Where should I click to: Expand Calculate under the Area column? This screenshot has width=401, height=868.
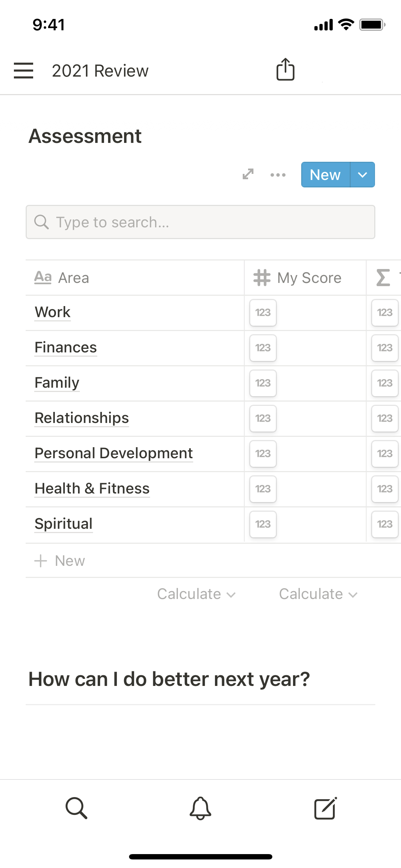196,594
